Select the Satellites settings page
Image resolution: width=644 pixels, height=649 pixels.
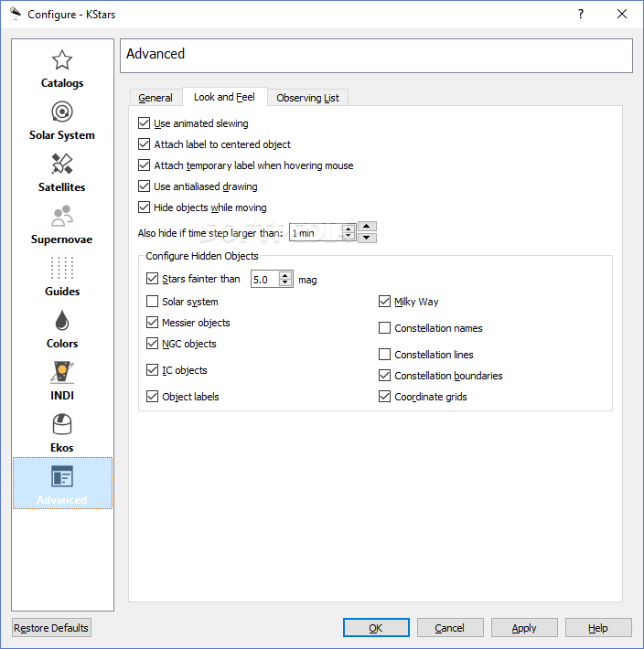[62, 174]
